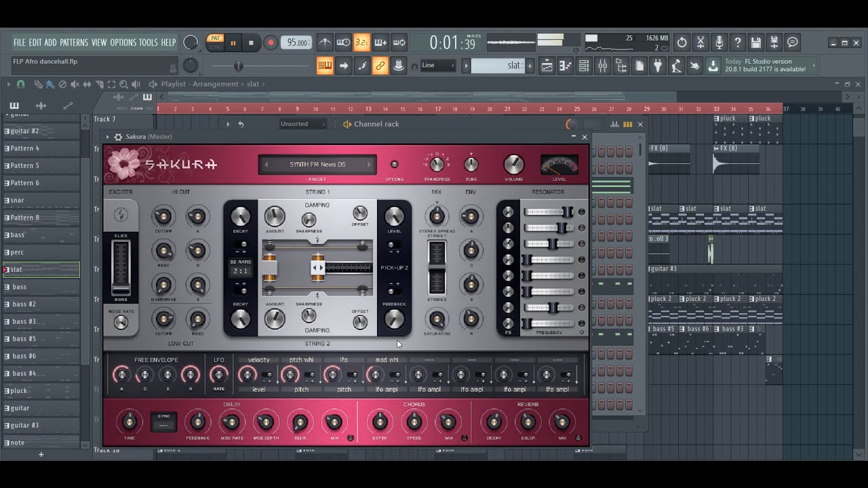Select the playlist magnet snap icon
The width and height of the screenshot is (868, 488).
point(20,85)
